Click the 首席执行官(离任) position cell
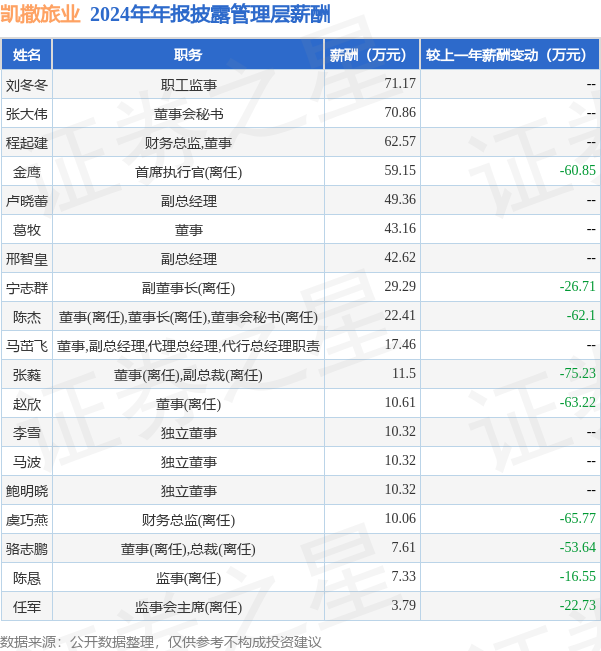The image size is (601, 651). [188, 172]
